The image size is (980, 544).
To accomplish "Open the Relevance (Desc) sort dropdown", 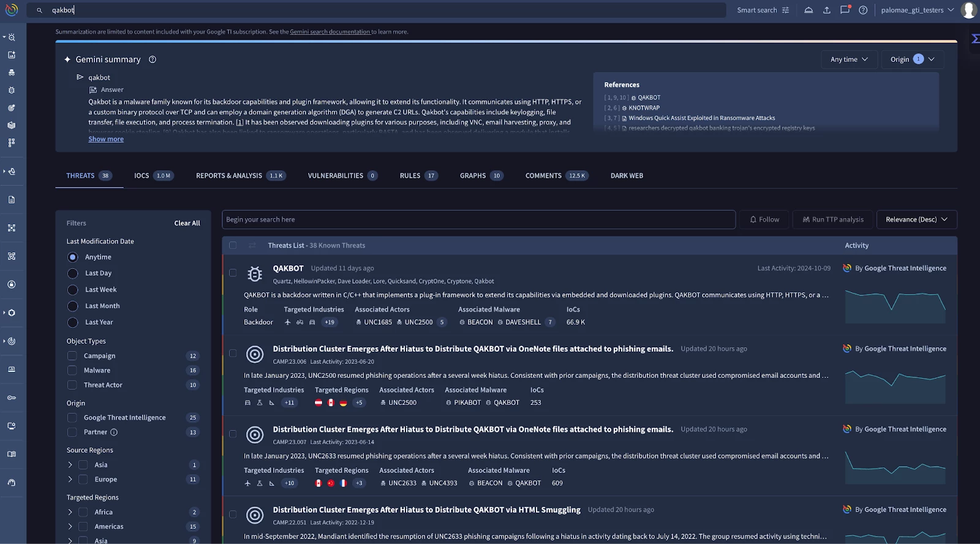I will click(916, 219).
